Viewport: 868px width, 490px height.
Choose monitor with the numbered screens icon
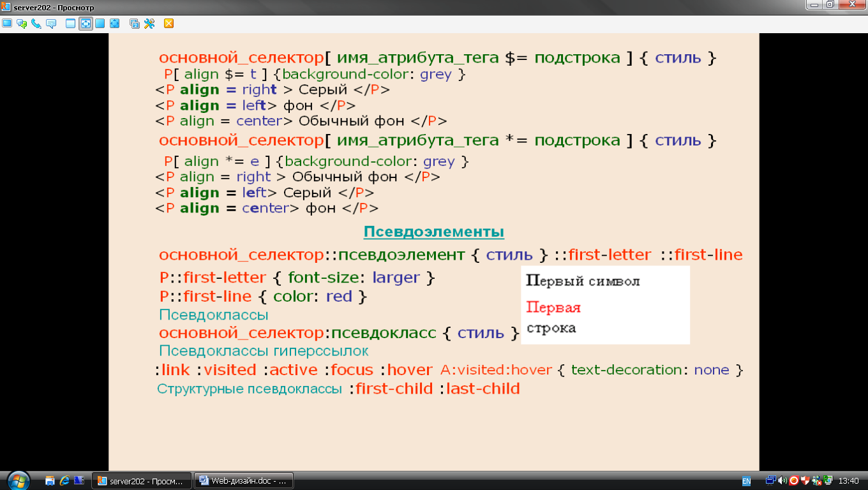click(x=135, y=24)
